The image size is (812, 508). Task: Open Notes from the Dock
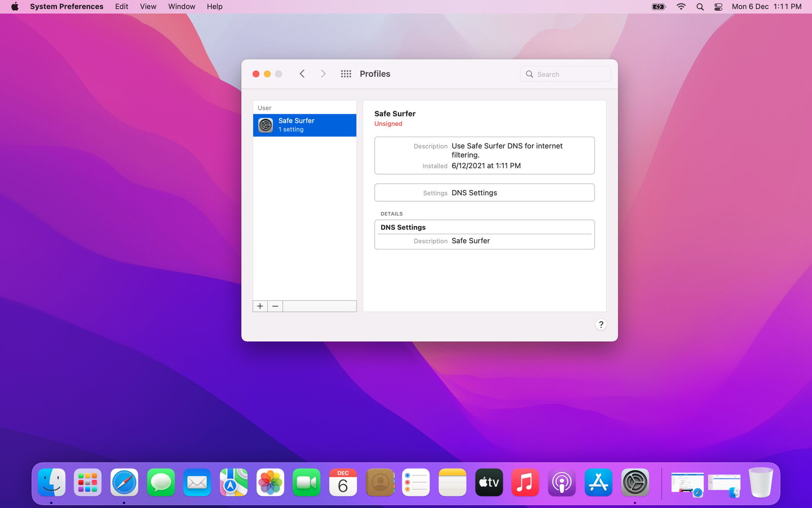452,482
